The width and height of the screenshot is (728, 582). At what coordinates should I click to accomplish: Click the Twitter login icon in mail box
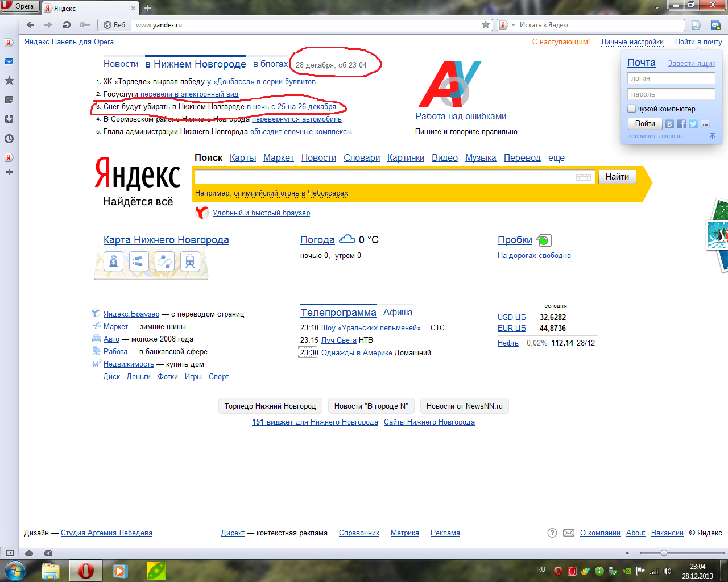click(x=693, y=124)
